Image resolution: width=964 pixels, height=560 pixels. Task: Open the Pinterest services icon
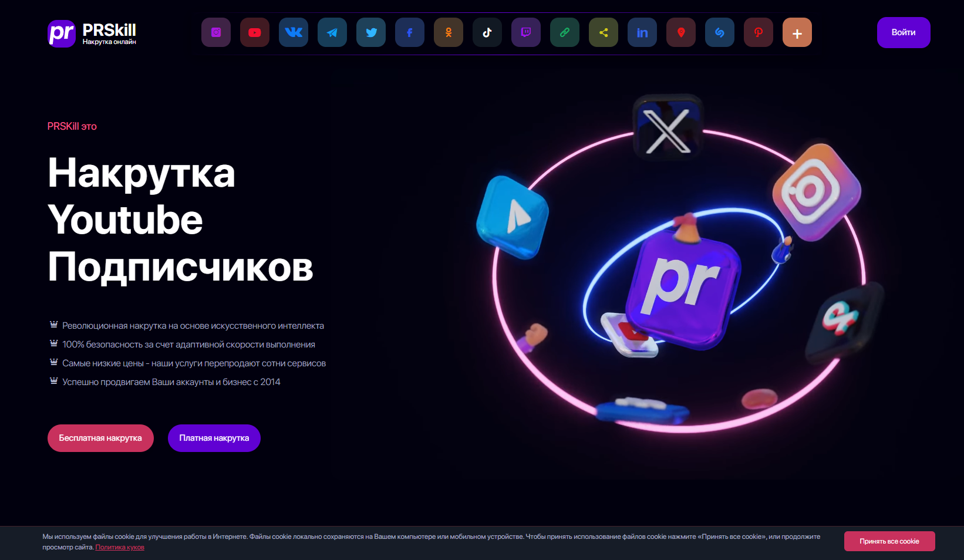pos(759,32)
